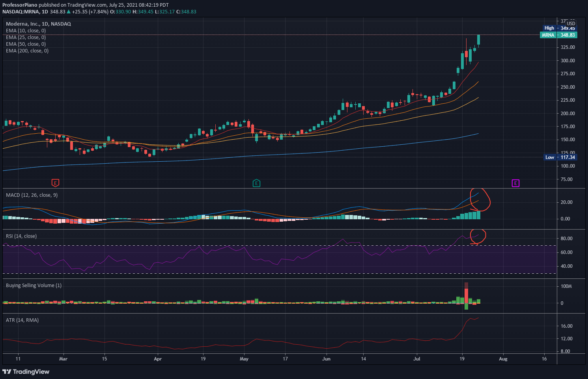588x379 pixels.
Task: Click the Jun label on the time axis
Action: tap(326, 359)
